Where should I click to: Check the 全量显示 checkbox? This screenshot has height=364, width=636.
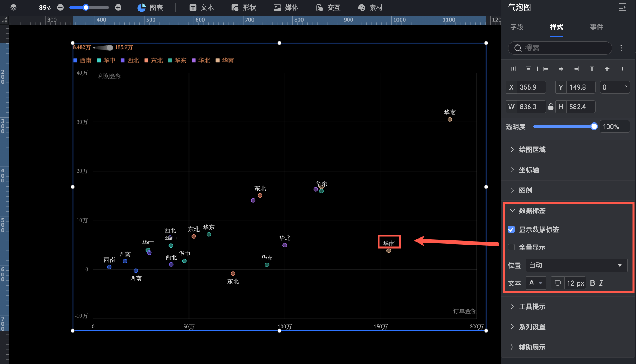(511, 247)
